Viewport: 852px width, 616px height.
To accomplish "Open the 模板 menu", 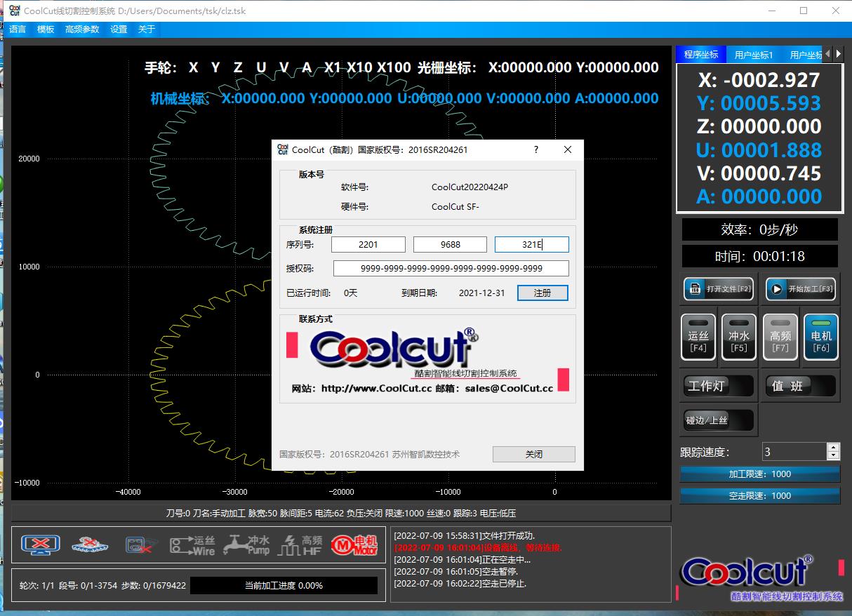I will (x=46, y=29).
